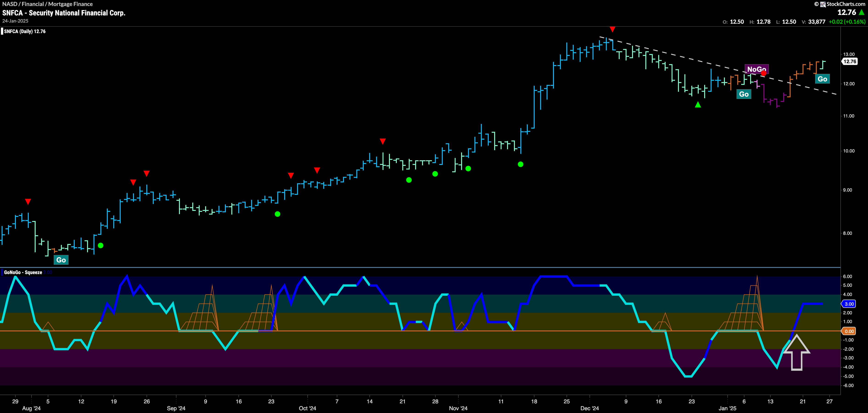Click the GoNoGo - Squeeze indicator label

click(x=23, y=272)
